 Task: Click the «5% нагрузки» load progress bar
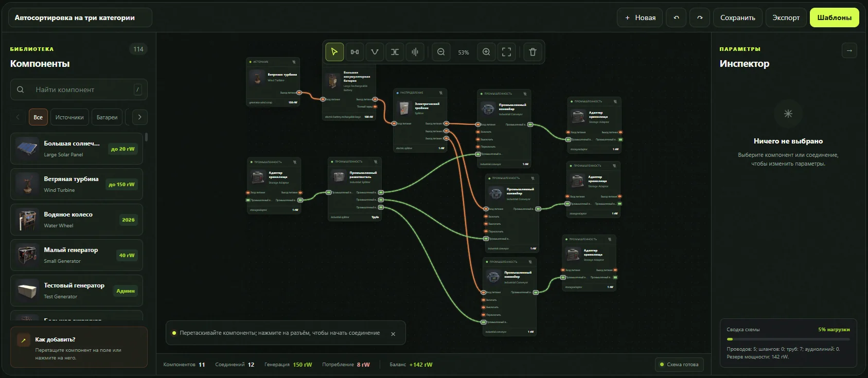[788, 339]
